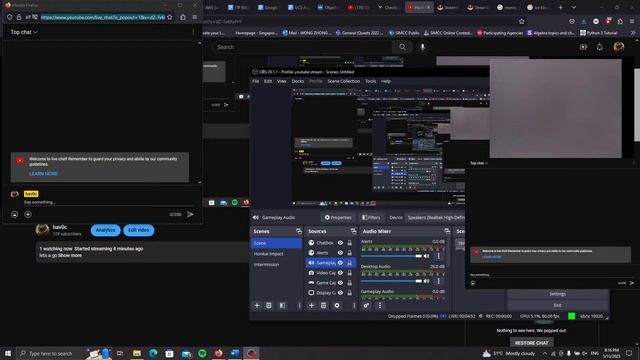640x360 pixels.
Task: Open OBS Edit menu
Action: pyautogui.click(x=268, y=81)
